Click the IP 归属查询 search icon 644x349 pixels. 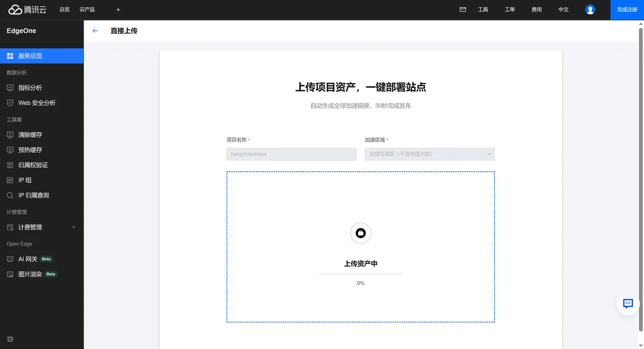pyautogui.click(x=10, y=195)
